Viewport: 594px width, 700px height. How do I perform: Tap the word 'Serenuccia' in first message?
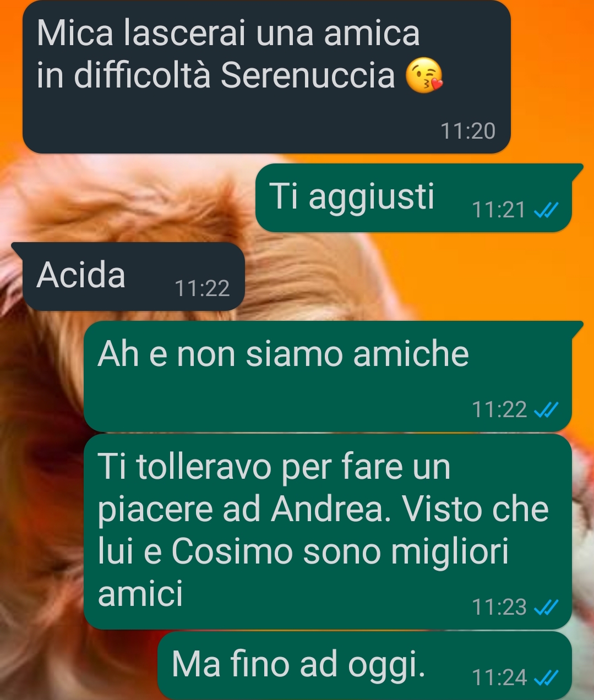click(308, 75)
